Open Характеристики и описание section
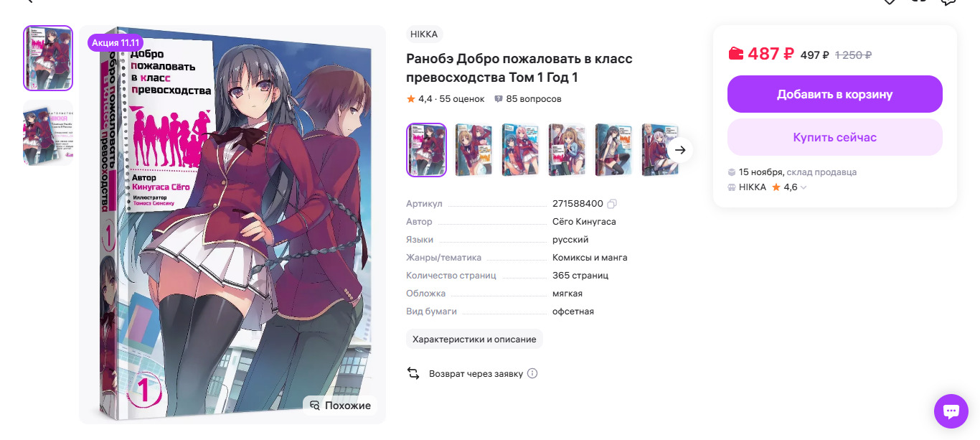Screen dimensions: 980x440 pos(474,339)
